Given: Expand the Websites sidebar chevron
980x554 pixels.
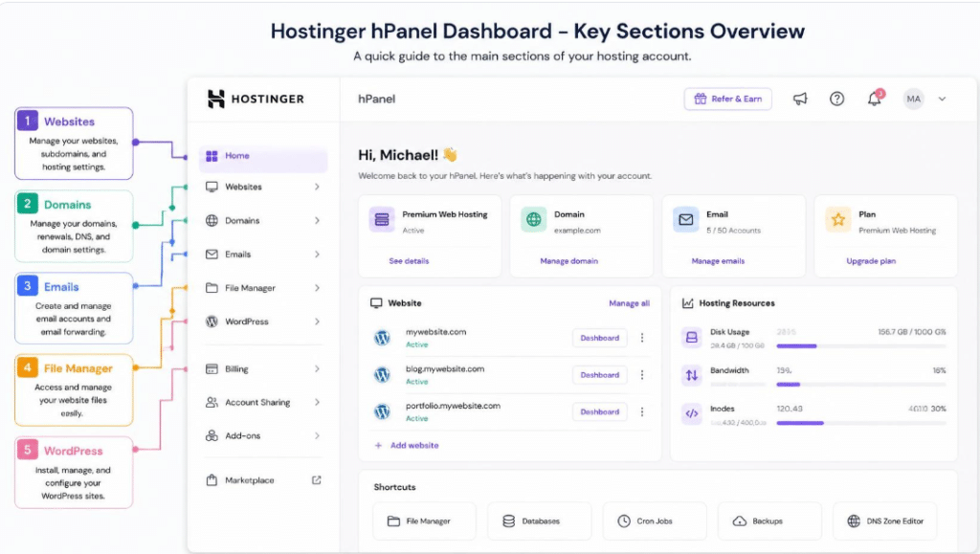Looking at the screenshot, I should pos(317,187).
